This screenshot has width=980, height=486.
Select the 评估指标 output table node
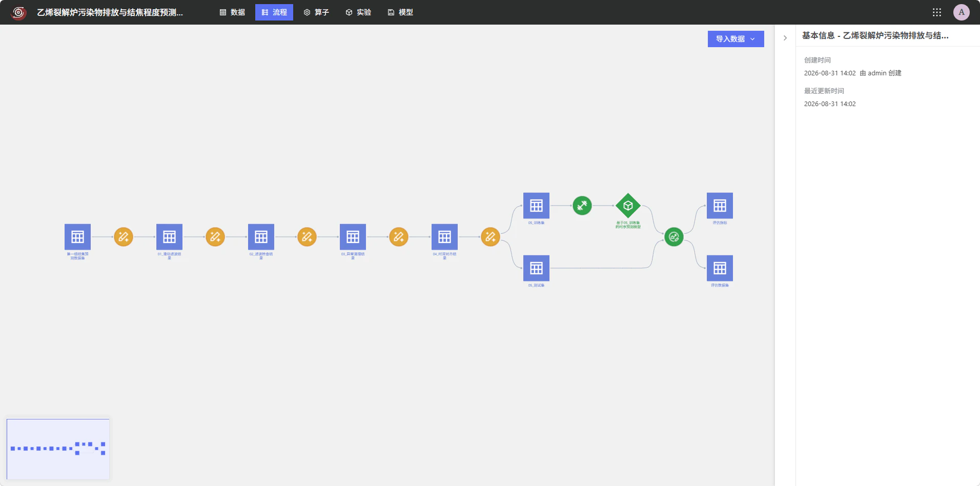[720, 206]
